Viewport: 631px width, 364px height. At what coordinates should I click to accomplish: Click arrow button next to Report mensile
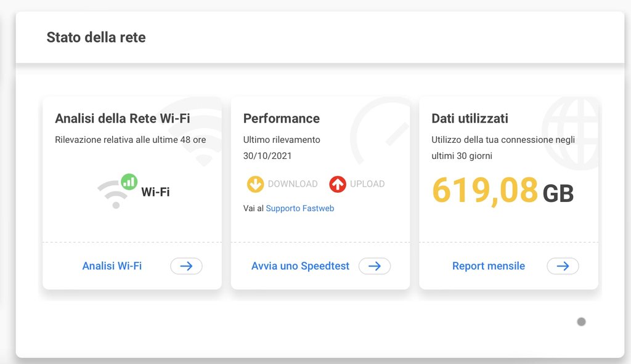(563, 266)
